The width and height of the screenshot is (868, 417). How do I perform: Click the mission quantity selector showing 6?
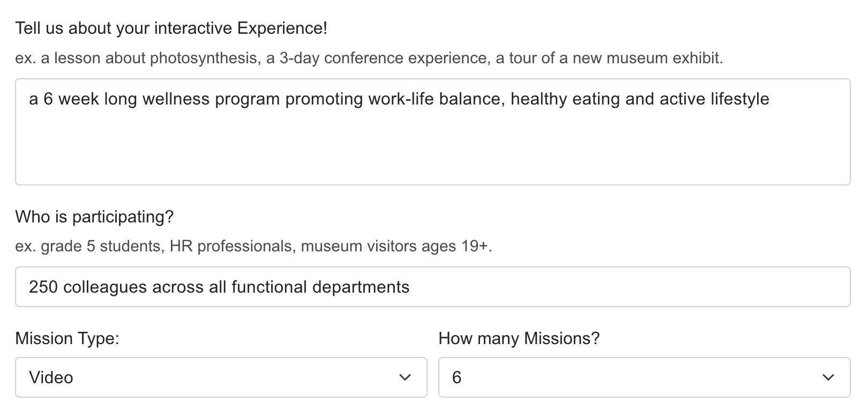643,377
